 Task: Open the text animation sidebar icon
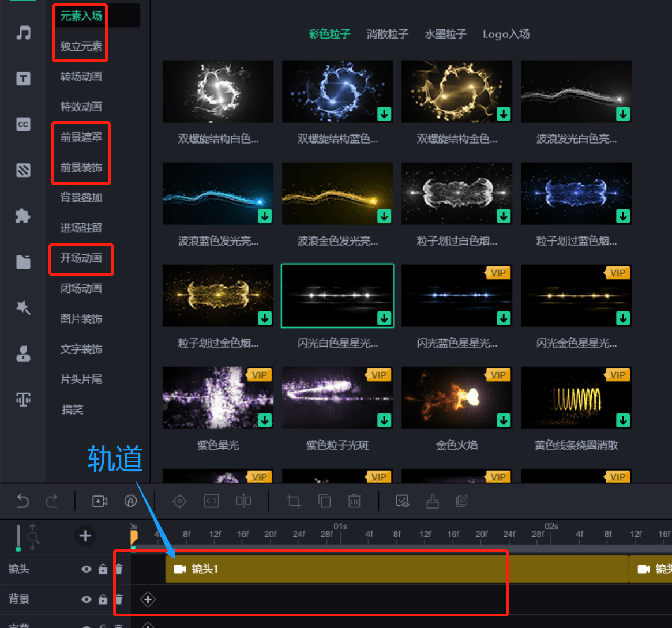click(23, 399)
